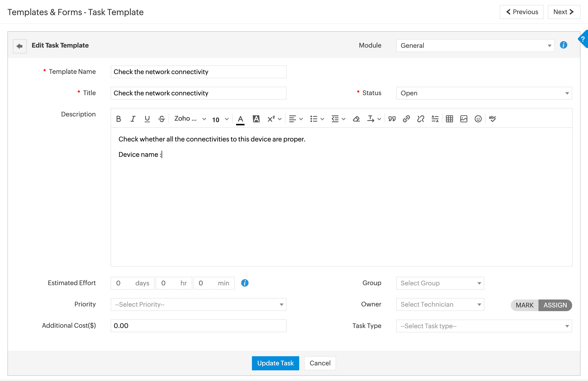Click the Estimated Effort hr field
Screen dimensions: 588x381
174,283
